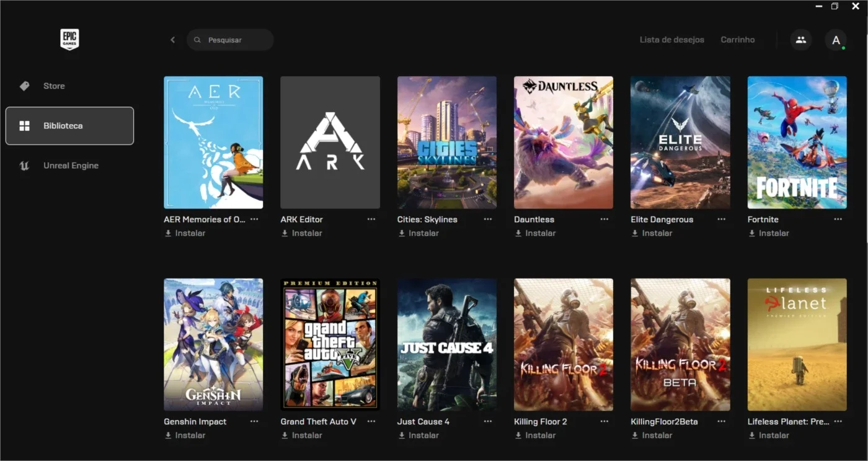
Task: Open options menu for Just Cause 4
Action: [488, 421]
